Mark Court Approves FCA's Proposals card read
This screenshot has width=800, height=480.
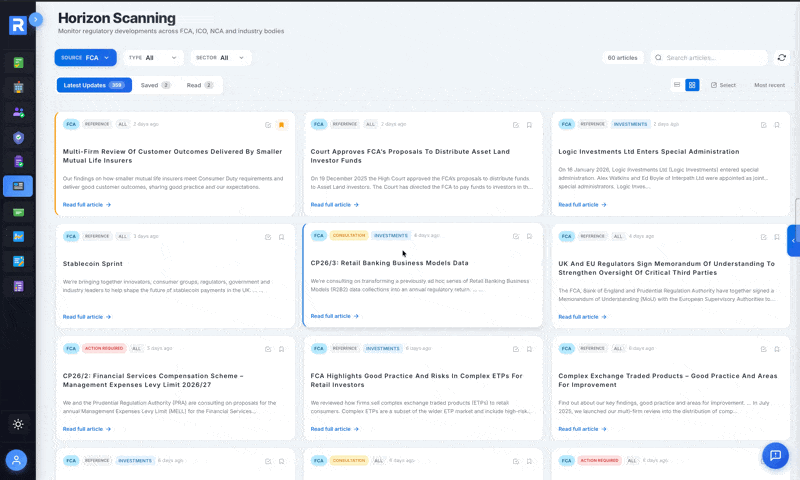point(516,125)
